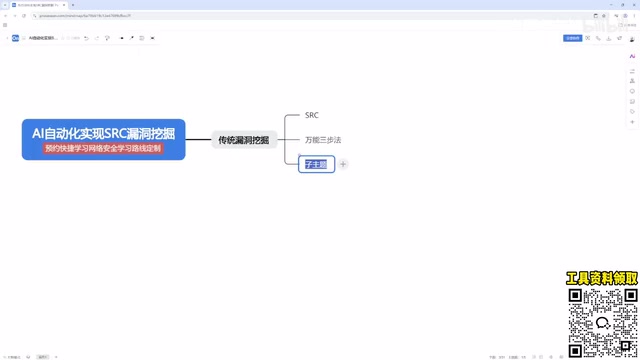Open the style settings sidebar icon
Viewport: 640px width, 360px height.
632,71
